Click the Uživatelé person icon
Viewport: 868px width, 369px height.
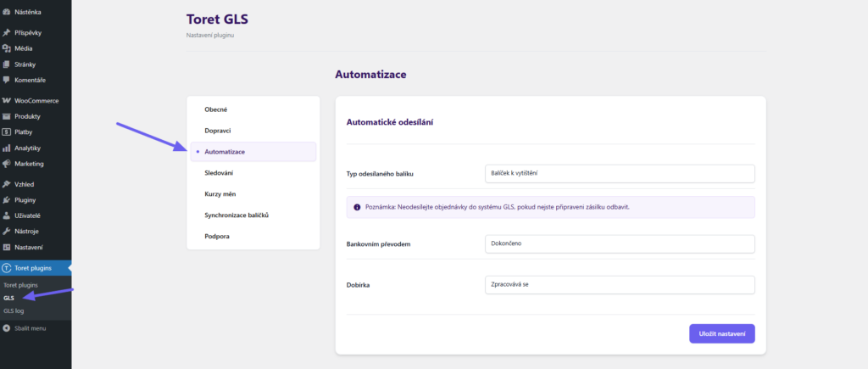click(x=7, y=215)
